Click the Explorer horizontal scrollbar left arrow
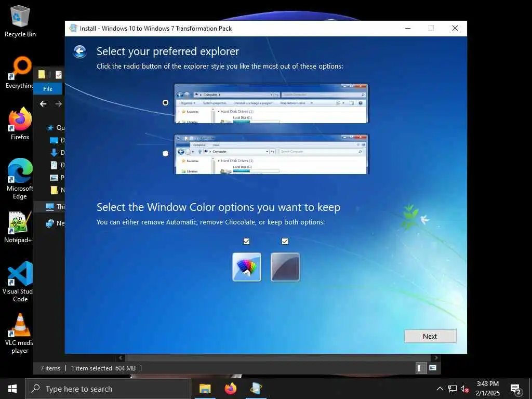 121,357
